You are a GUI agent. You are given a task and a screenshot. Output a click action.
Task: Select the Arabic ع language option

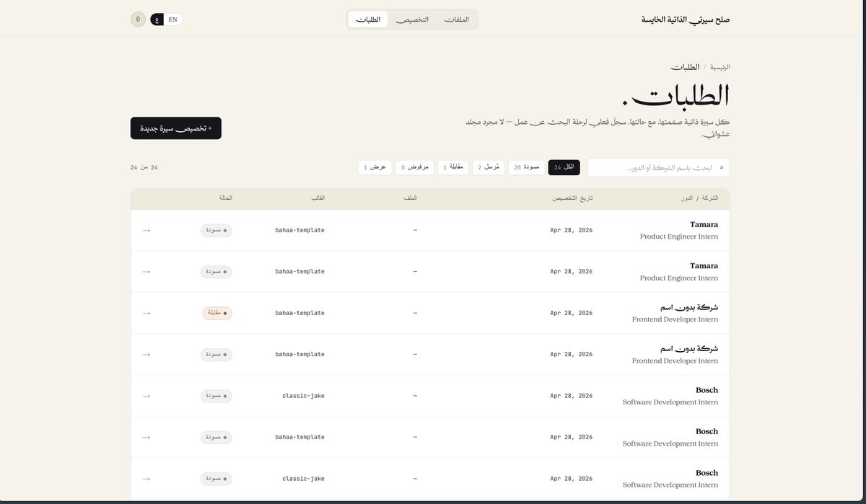[x=157, y=19]
